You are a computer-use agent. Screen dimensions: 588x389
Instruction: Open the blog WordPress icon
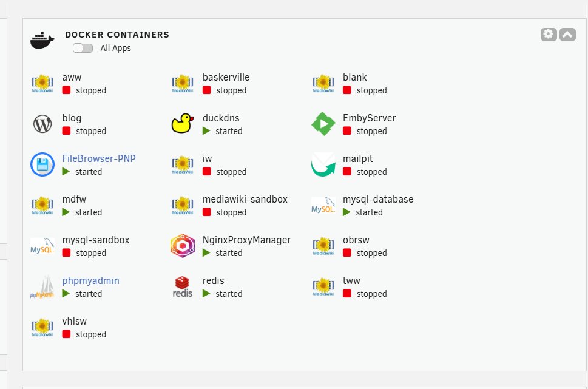click(42, 124)
